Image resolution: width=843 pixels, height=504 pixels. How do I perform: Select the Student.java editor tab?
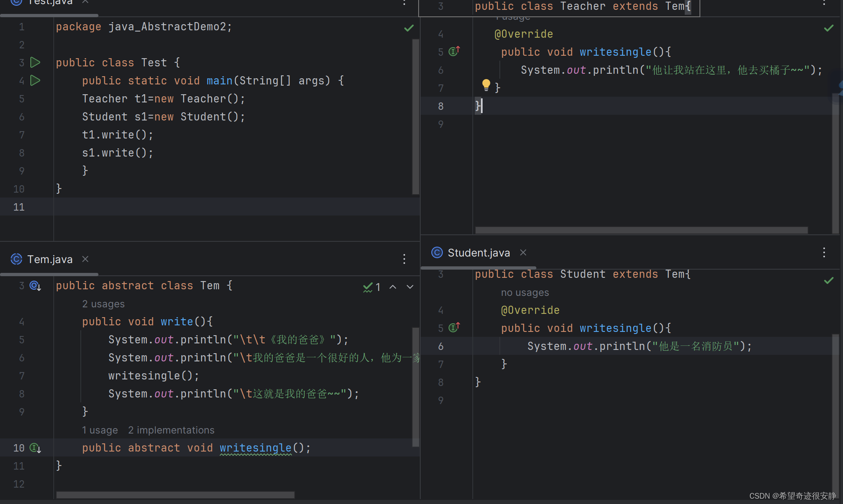coord(478,253)
